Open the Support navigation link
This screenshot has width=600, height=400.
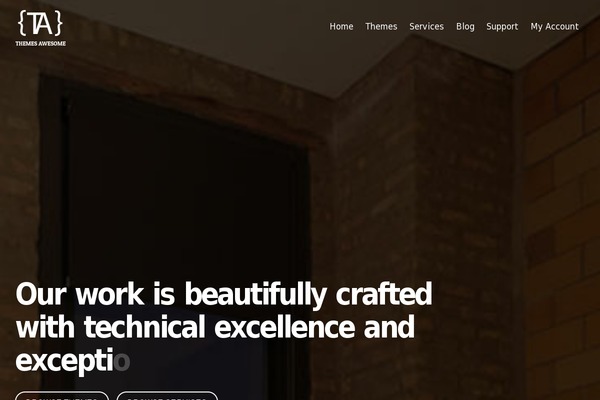tap(502, 26)
